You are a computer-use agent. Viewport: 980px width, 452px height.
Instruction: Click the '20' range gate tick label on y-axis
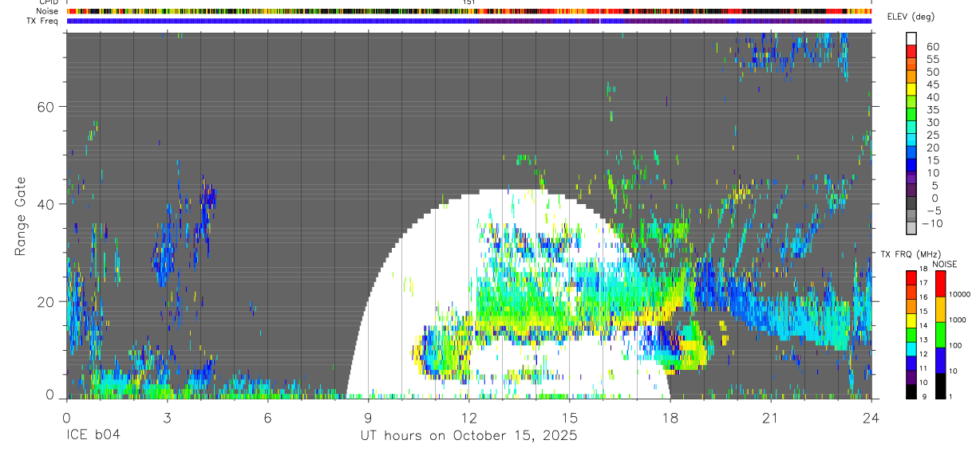46,301
